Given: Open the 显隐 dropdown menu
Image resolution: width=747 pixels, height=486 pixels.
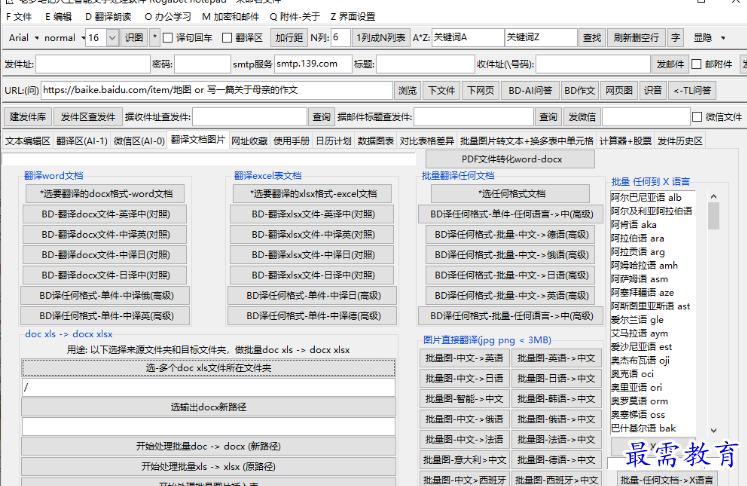Looking at the screenshot, I should (709, 38).
